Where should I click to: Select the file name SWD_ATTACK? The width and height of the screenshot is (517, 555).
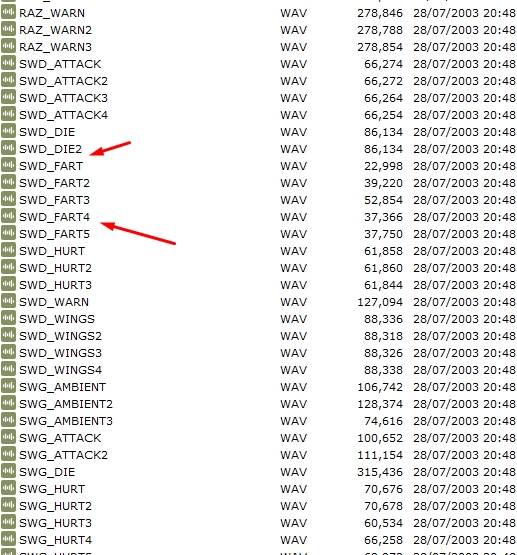60,64
